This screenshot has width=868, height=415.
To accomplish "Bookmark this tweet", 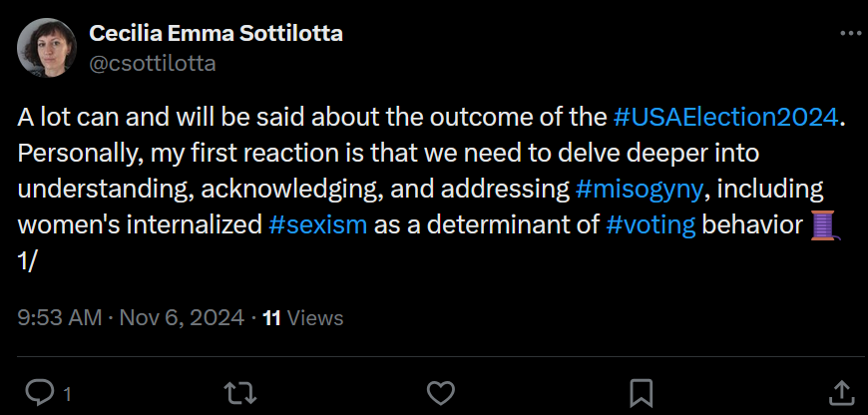I will 642,392.
